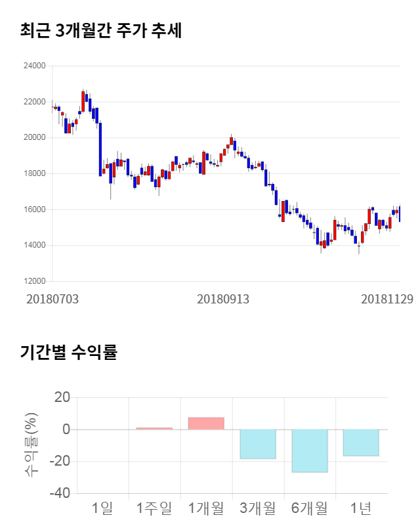
Task: Click the 20000 price axis label
Action: tap(34, 138)
